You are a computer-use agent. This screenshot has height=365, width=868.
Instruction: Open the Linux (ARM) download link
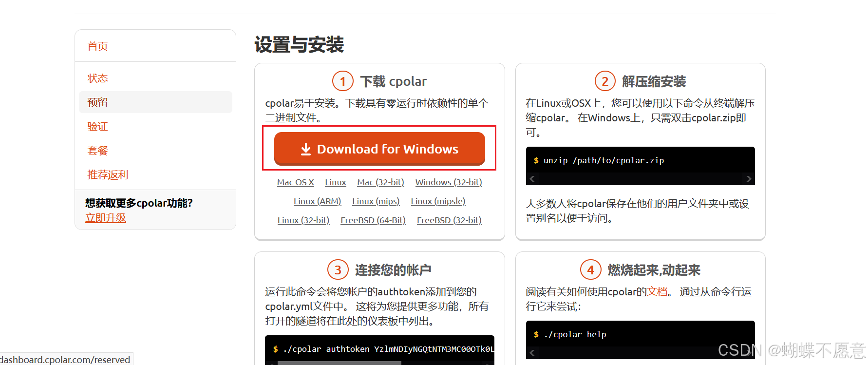coord(317,201)
